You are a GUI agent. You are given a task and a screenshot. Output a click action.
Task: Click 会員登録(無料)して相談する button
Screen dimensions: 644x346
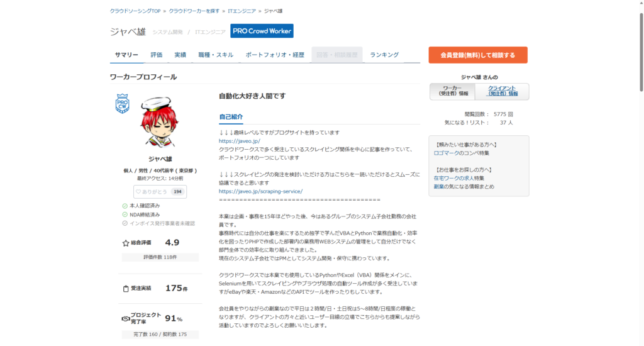(x=478, y=55)
